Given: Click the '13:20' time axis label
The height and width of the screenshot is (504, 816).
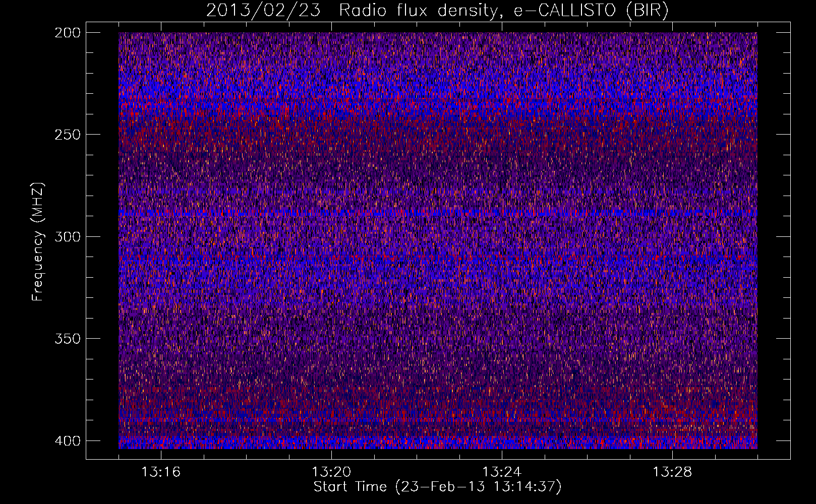Looking at the screenshot, I should [x=331, y=472].
